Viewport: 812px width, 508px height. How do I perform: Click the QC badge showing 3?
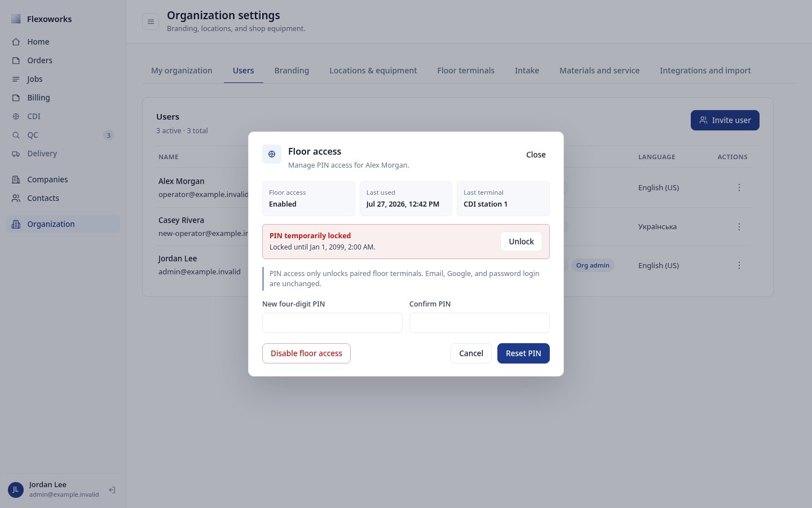click(x=109, y=135)
